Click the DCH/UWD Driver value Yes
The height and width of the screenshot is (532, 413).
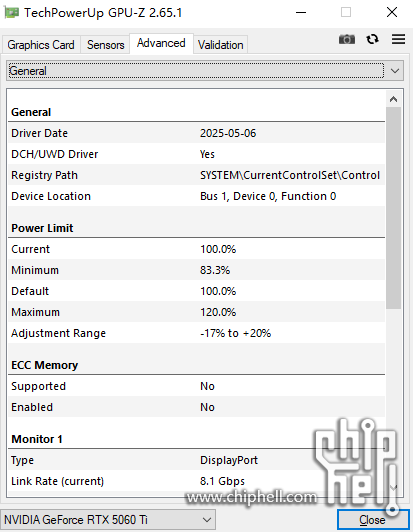coord(207,154)
